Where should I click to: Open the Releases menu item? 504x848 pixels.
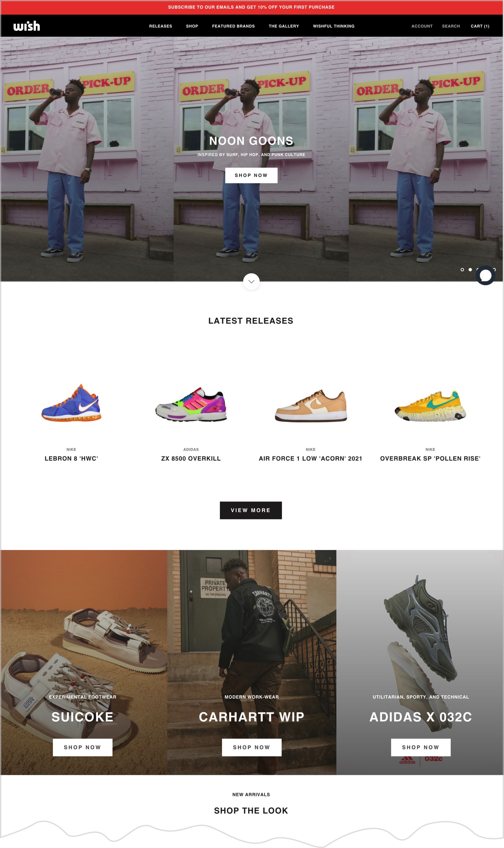[161, 26]
